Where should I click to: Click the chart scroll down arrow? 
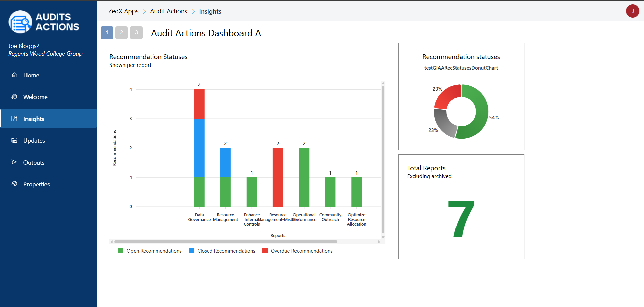pyautogui.click(x=383, y=237)
